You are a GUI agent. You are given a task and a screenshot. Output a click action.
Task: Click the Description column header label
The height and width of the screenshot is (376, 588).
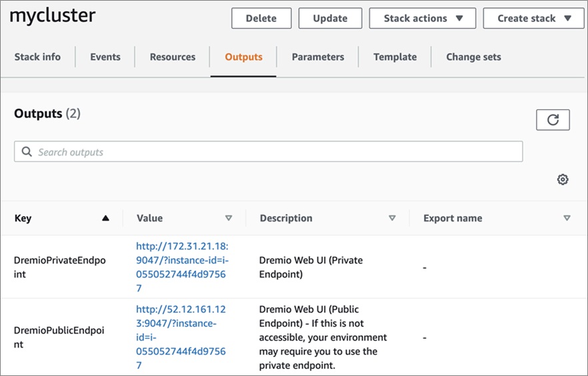coord(286,218)
